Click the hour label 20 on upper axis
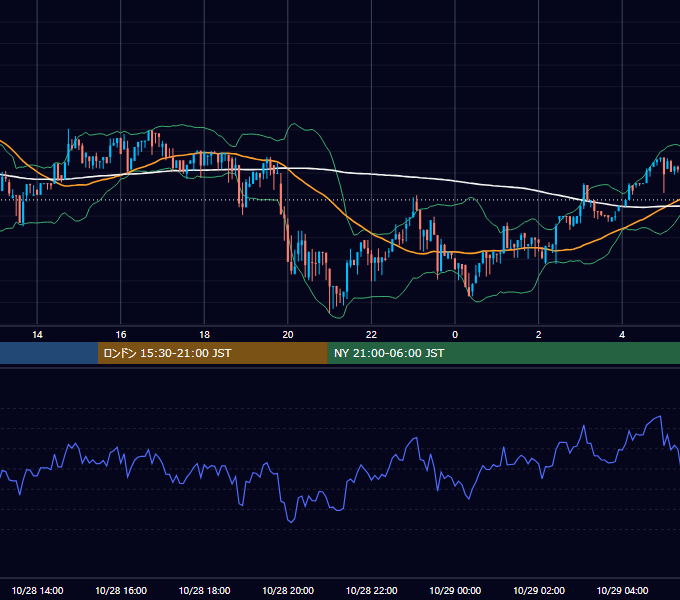Viewport: 680px width, 600px height. (288, 335)
